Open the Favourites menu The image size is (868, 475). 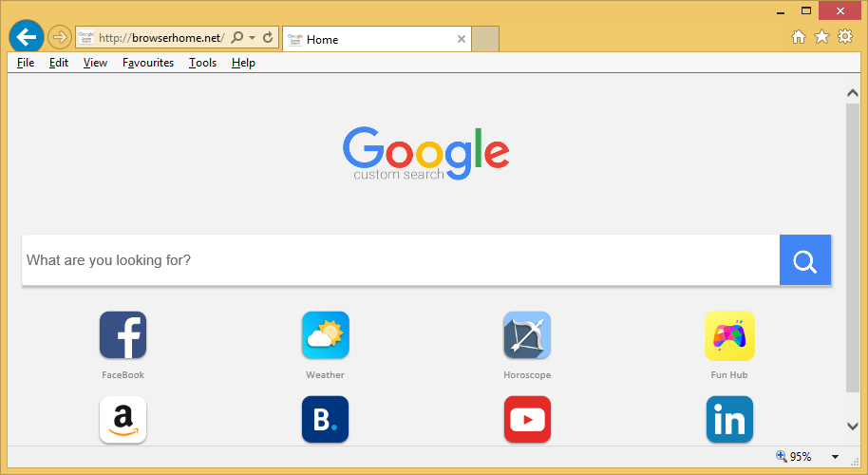pos(148,63)
